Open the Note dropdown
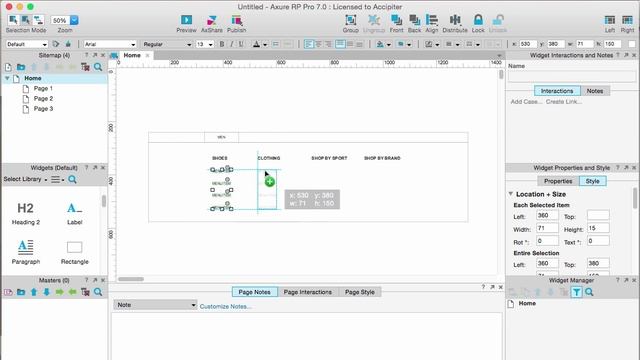The width and height of the screenshot is (640, 360). point(155,305)
